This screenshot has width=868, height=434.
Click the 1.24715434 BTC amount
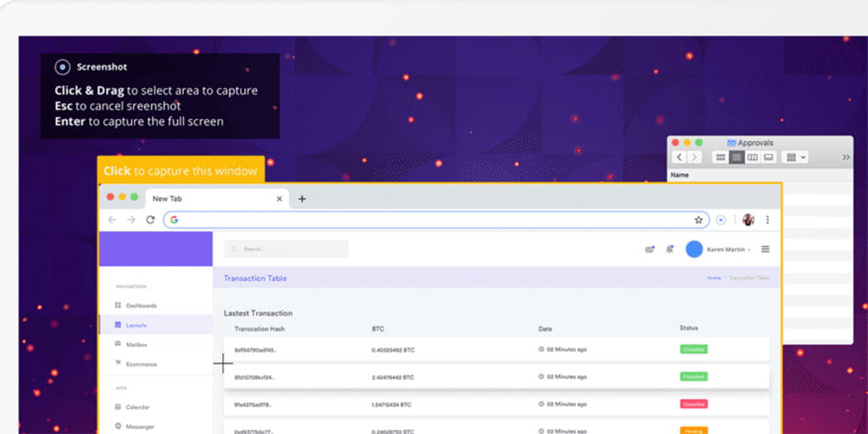(x=391, y=404)
